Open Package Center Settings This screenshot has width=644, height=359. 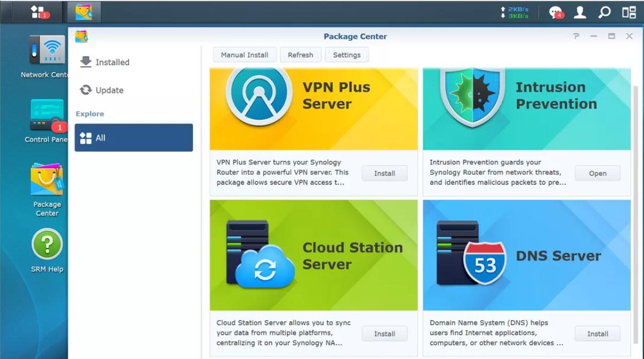point(347,55)
